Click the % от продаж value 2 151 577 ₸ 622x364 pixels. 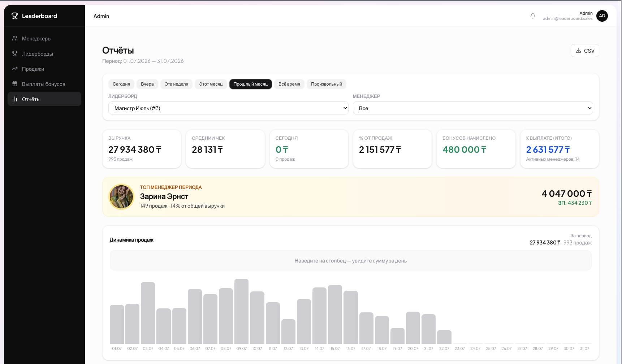pyautogui.click(x=380, y=149)
